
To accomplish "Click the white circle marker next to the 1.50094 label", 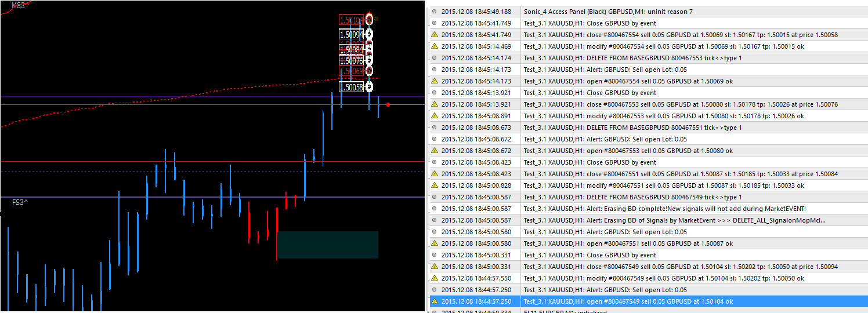I will point(369,35).
